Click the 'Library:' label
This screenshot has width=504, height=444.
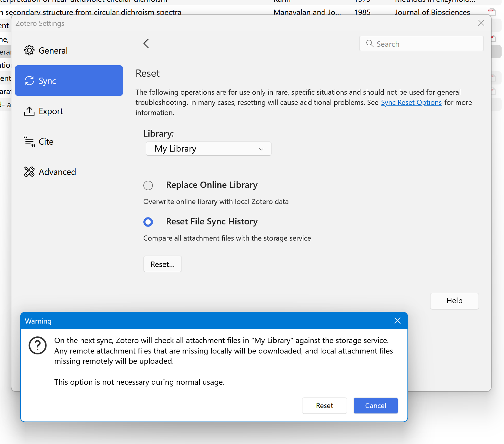159,134
